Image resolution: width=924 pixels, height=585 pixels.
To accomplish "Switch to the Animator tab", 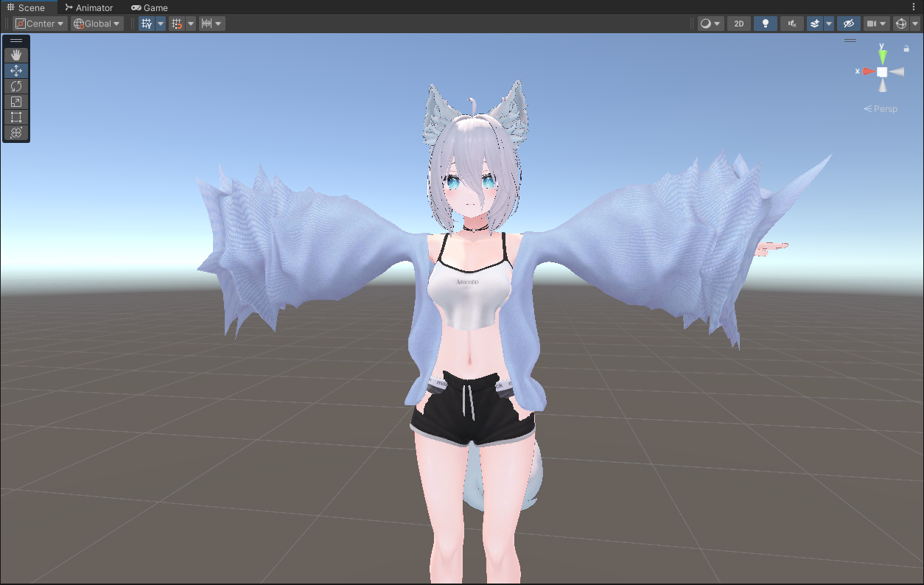I will point(88,7).
